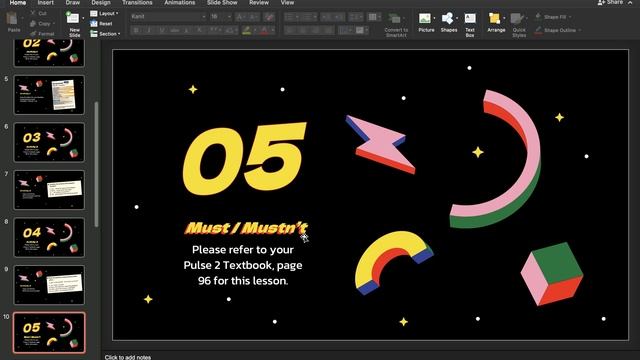Toggle Strikethrough formatting
Image resolution: width=640 pixels, height=360 pixels.
pos(175,30)
